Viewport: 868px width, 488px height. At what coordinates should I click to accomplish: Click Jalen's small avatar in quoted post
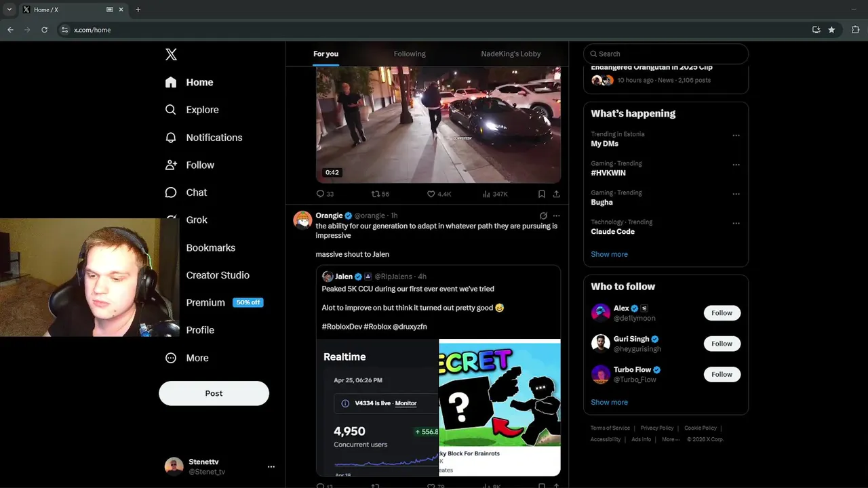click(328, 277)
